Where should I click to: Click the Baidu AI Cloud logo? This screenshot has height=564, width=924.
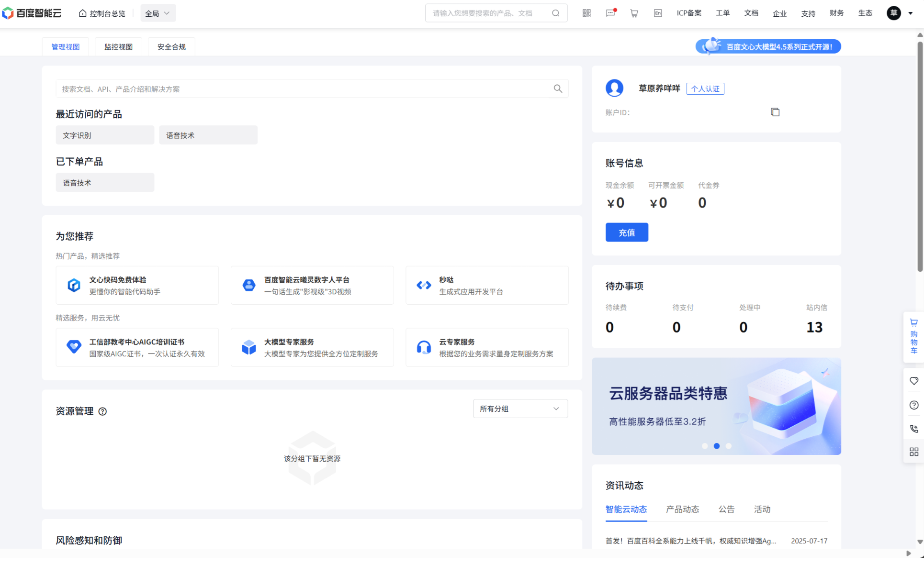pyautogui.click(x=32, y=13)
